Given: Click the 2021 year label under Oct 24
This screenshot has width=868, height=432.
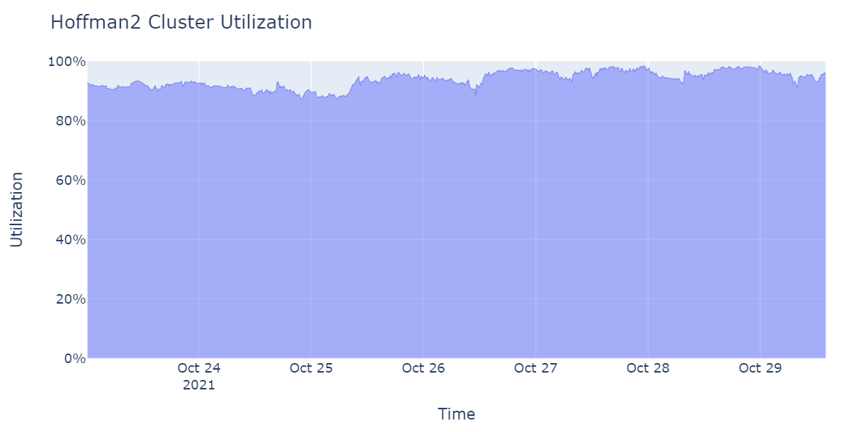Looking at the screenshot, I should pyautogui.click(x=199, y=385).
